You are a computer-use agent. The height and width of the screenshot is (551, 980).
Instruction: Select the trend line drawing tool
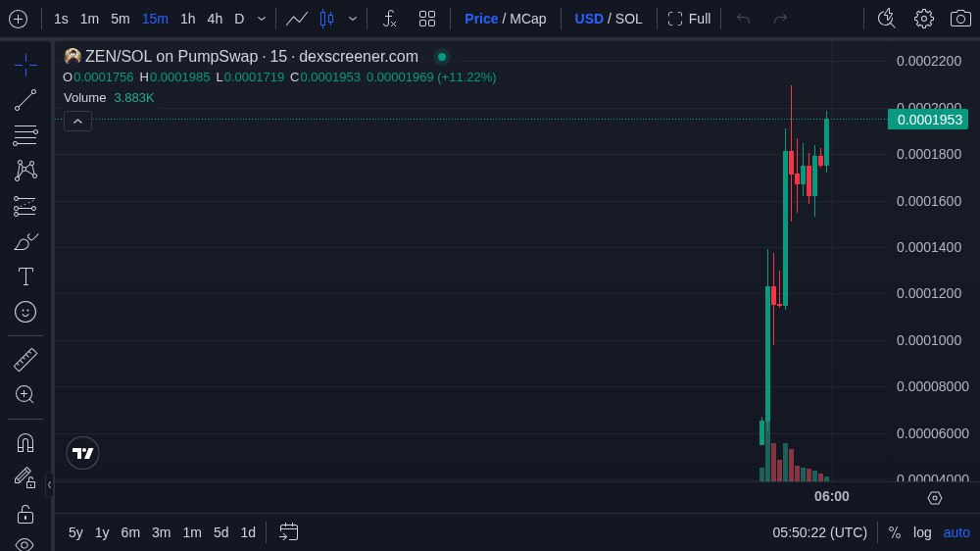[x=25, y=99]
